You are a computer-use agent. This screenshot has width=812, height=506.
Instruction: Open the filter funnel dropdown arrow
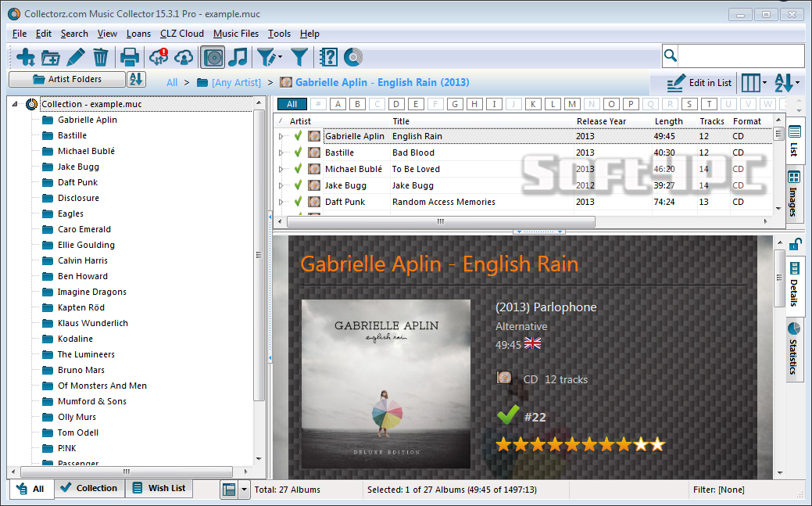pyautogui.click(x=280, y=56)
